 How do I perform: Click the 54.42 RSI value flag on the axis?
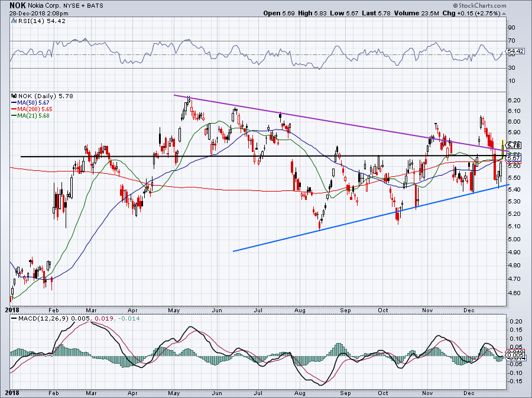(515, 51)
